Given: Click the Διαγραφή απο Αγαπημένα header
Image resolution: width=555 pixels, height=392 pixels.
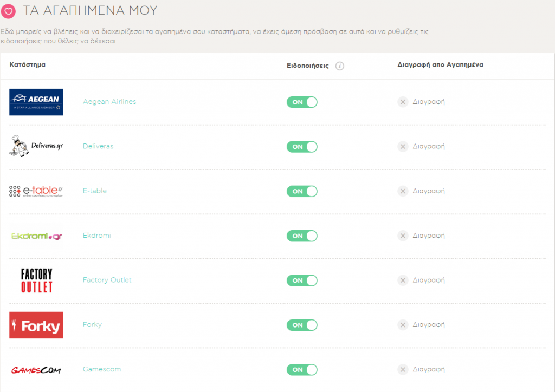Looking at the screenshot, I should coord(440,64).
